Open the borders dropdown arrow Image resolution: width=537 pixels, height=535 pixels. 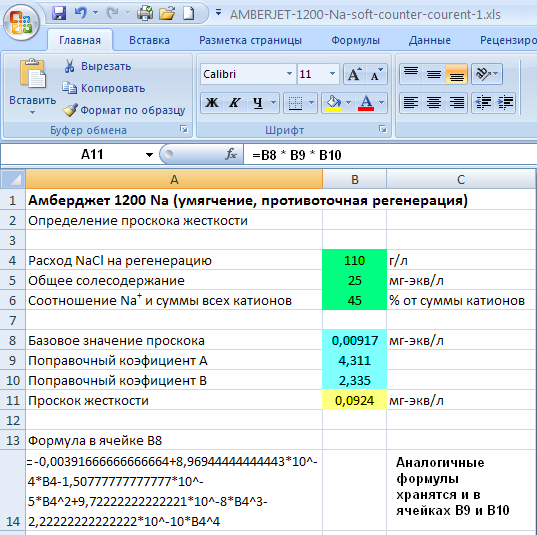[311, 103]
